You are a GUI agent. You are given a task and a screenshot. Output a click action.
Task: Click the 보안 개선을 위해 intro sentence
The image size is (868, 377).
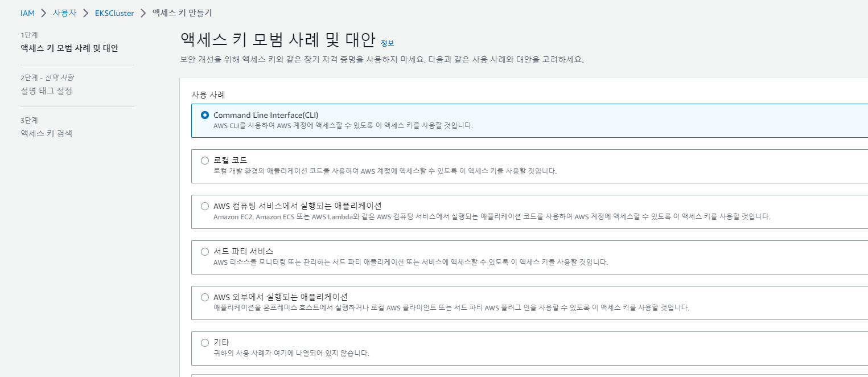pyautogui.click(x=382, y=59)
